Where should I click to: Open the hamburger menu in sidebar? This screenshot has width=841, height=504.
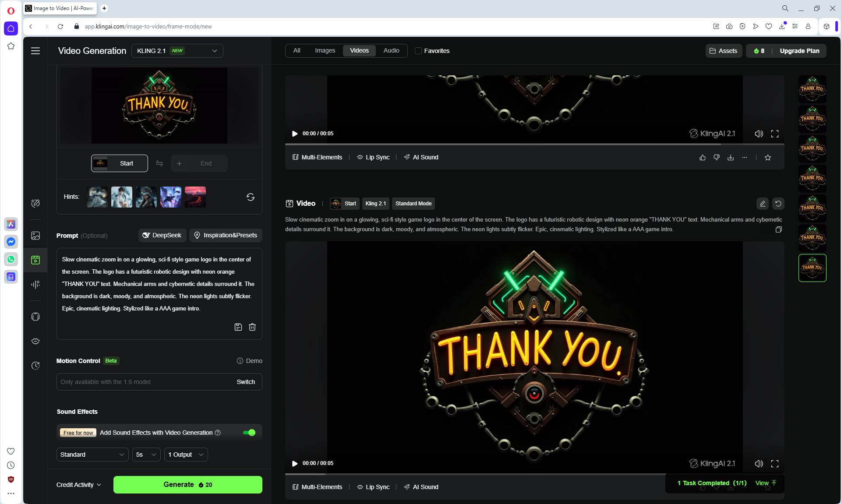pyautogui.click(x=35, y=51)
